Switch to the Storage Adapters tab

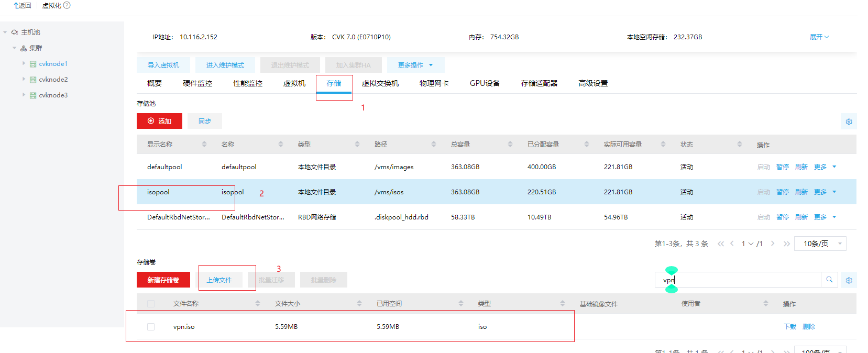point(539,84)
